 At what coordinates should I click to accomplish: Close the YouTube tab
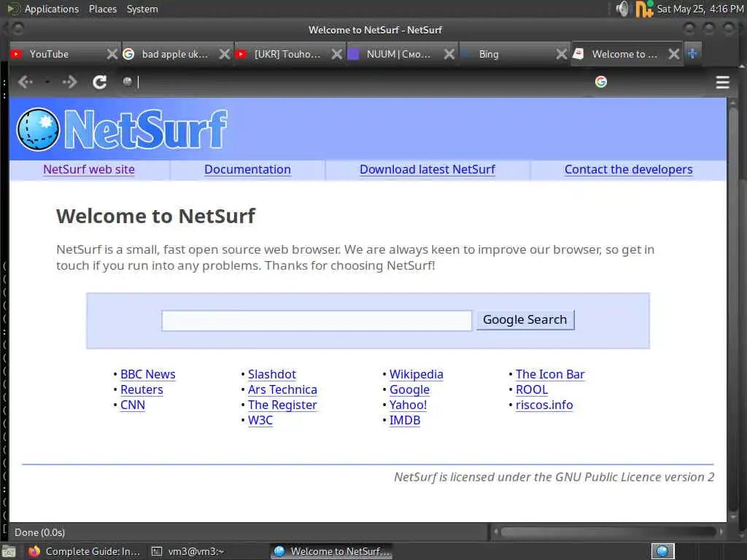tap(112, 54)
